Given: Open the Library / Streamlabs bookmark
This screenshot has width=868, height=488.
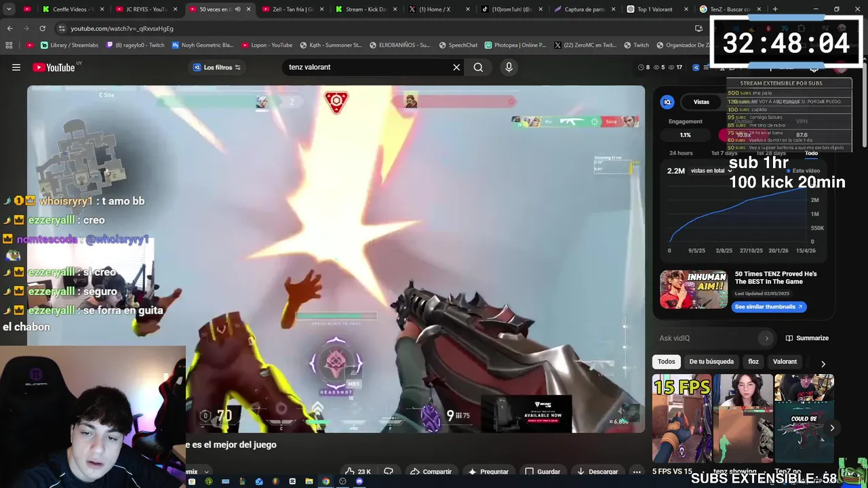Looking at the screenshot, I should pos(70,45).
